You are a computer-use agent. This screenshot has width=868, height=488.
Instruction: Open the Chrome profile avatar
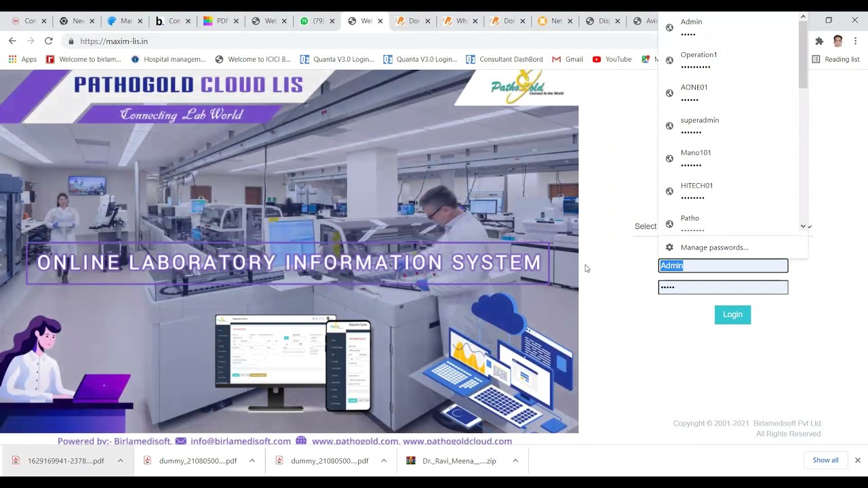[x=838, y=41]
